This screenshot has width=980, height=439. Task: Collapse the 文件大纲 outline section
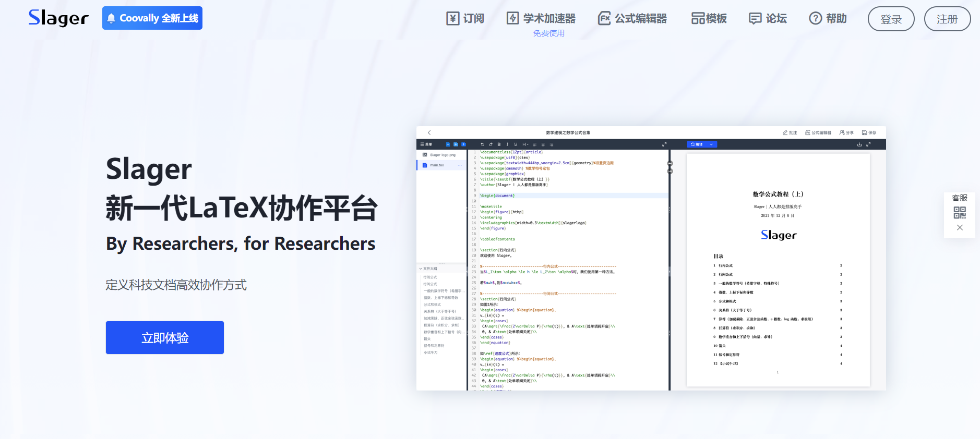click(x=421, y=269)
